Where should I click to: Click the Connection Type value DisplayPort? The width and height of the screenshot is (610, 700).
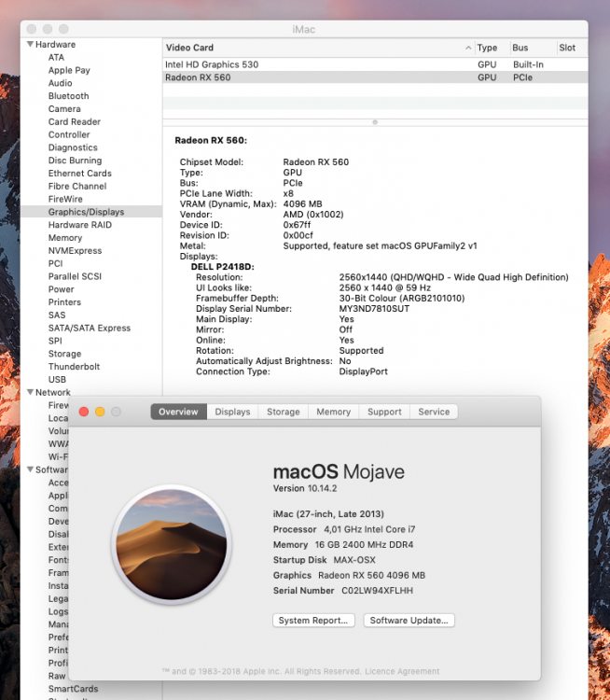click(363, 371)
